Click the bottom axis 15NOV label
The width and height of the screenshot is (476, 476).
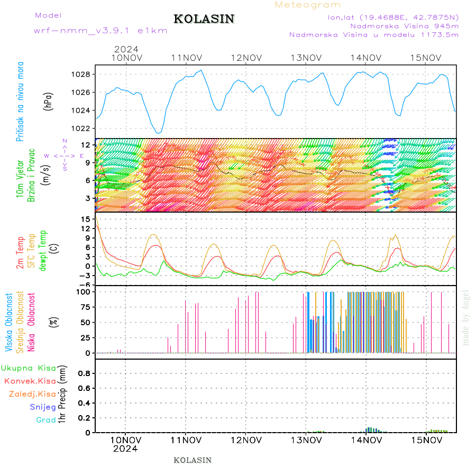tap(426, 440)
